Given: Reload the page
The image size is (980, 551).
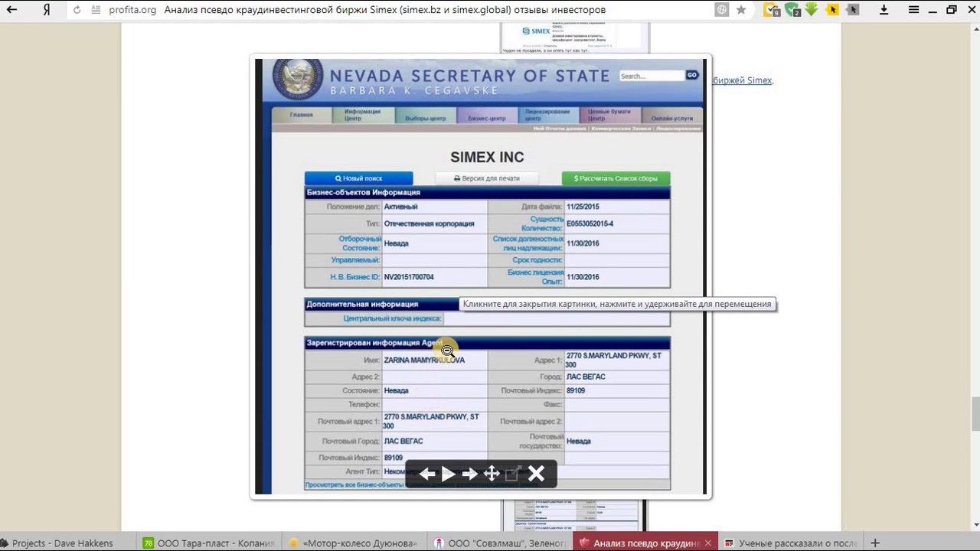Looking at the screenshot, I should [77, 10].
